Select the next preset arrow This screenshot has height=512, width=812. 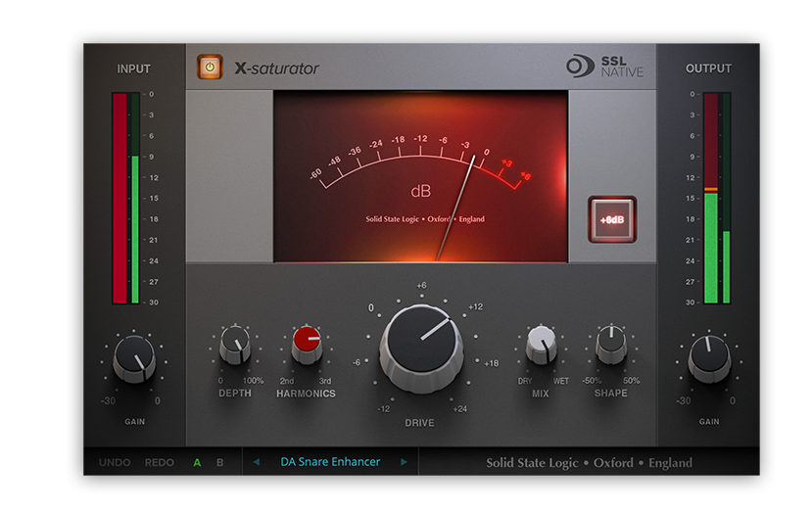[x=404, y=462]
